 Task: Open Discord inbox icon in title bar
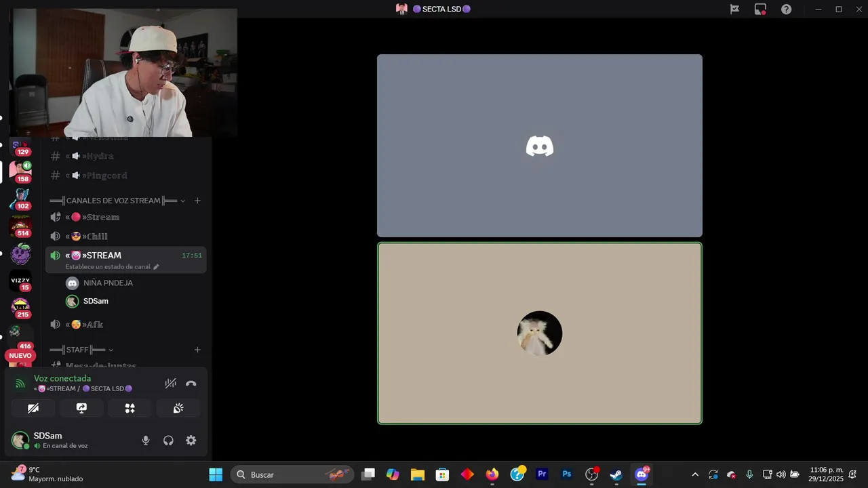point(760,9)
